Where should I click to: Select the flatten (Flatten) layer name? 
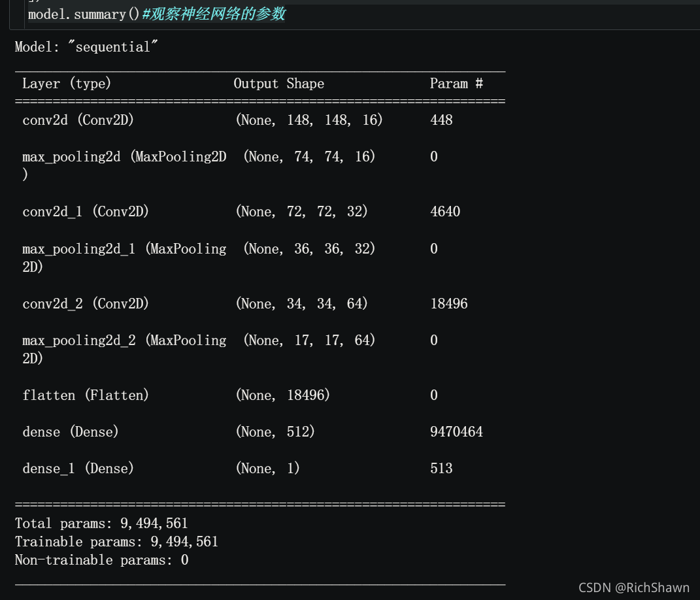point(86,395)
